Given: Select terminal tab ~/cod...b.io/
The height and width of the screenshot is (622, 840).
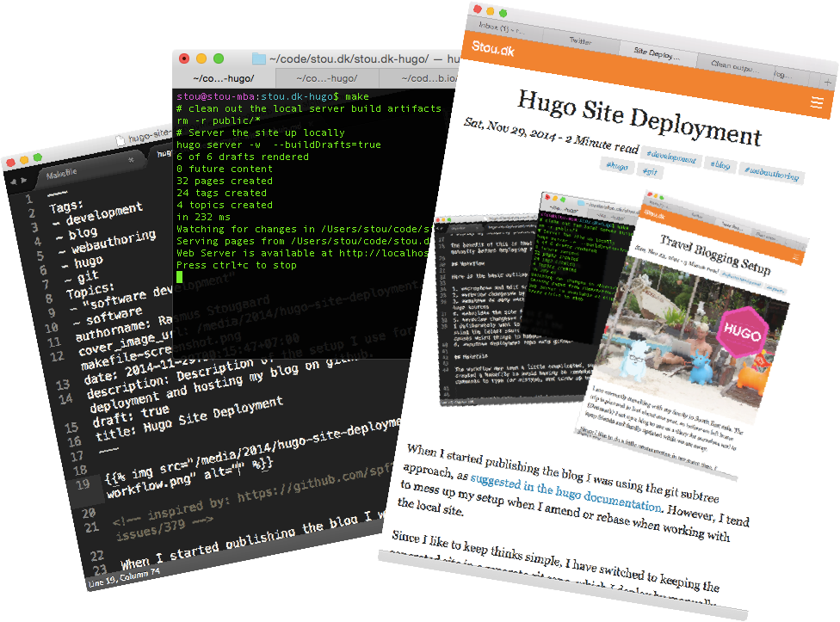Looking at the screenshot, I should click(417, 78).
